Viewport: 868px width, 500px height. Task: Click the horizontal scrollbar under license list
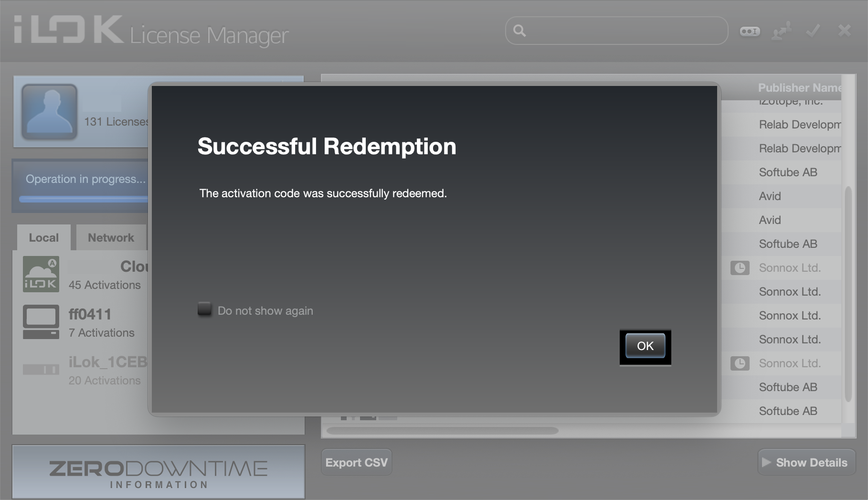(x=442, y=431)
